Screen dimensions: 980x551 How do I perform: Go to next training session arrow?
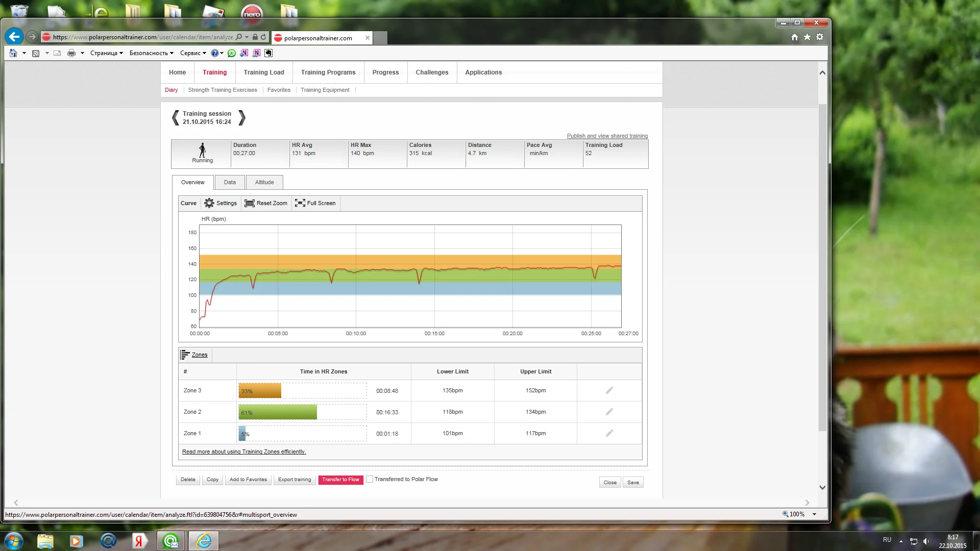pos(242,118)
